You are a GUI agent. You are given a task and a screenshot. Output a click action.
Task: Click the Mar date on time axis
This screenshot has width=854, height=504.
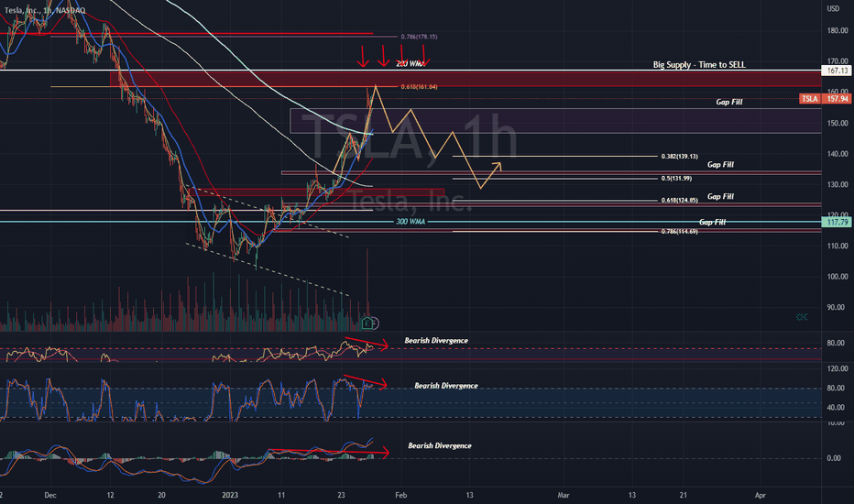(564, 495)
